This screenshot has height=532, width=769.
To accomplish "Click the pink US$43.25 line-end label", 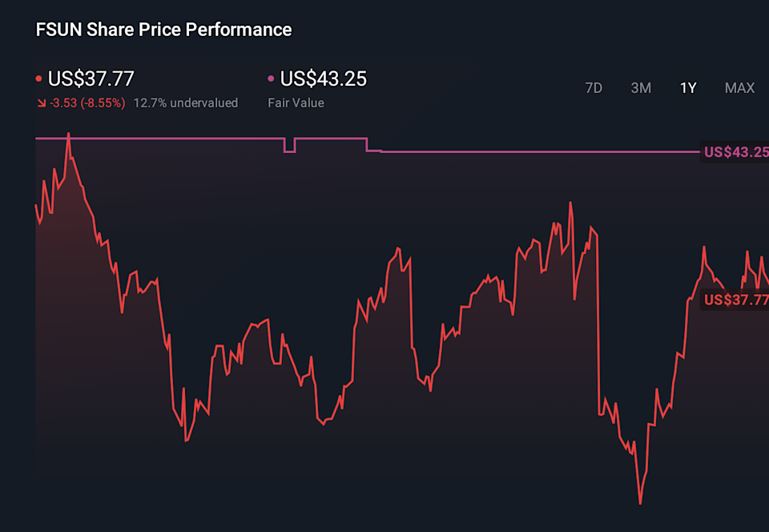I will [735, 152].
